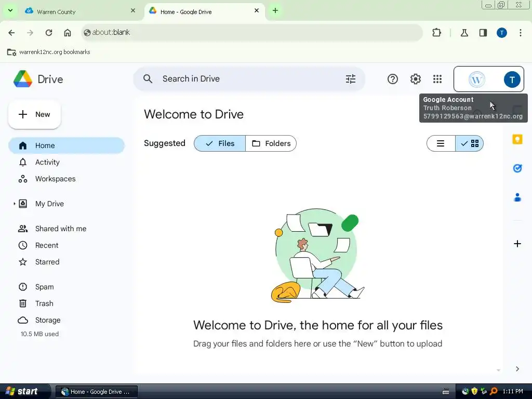Image resolution: width=532 pixels, height=399 pixels.
Task: Select the Home - Google Drive tab
Action: 205,11
